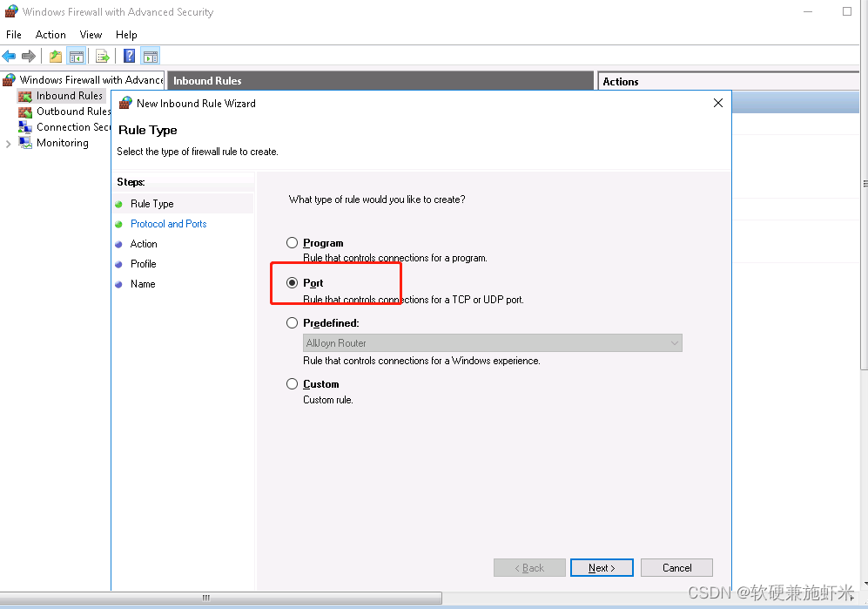Select the Custom rule type radio button
Image resolution: width=868 pixels, height=609 pixels.
pyautogui.click(x=292, y=383)
